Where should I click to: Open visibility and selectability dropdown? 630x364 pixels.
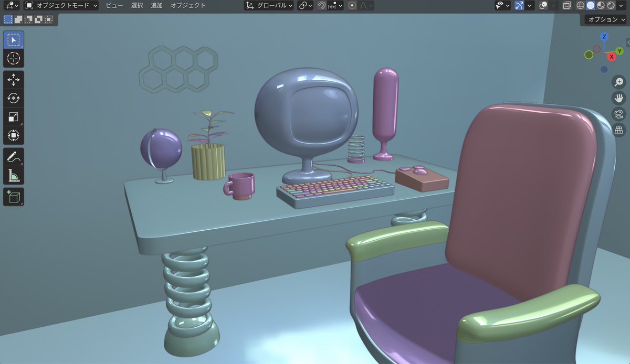502,5
